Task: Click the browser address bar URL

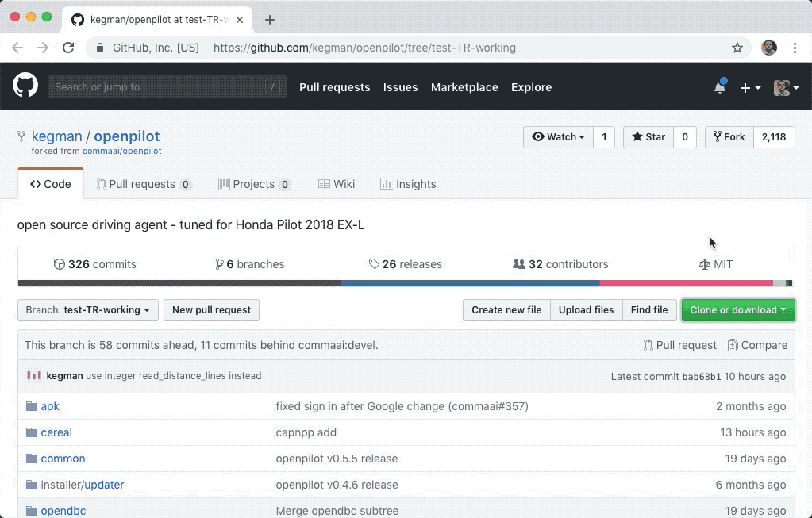Action: [364, 48]
